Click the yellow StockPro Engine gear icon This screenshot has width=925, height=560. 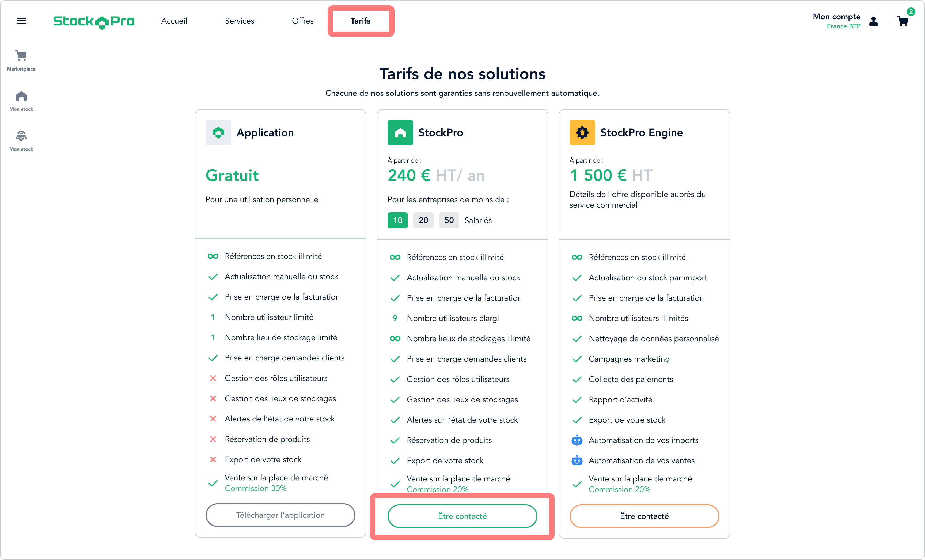[582, 133]
